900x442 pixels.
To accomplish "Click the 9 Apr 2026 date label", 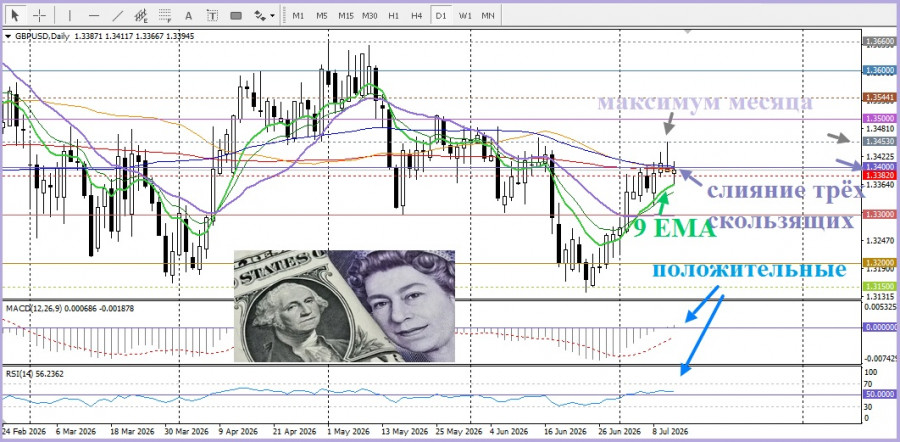I will [x=239, y=431].
